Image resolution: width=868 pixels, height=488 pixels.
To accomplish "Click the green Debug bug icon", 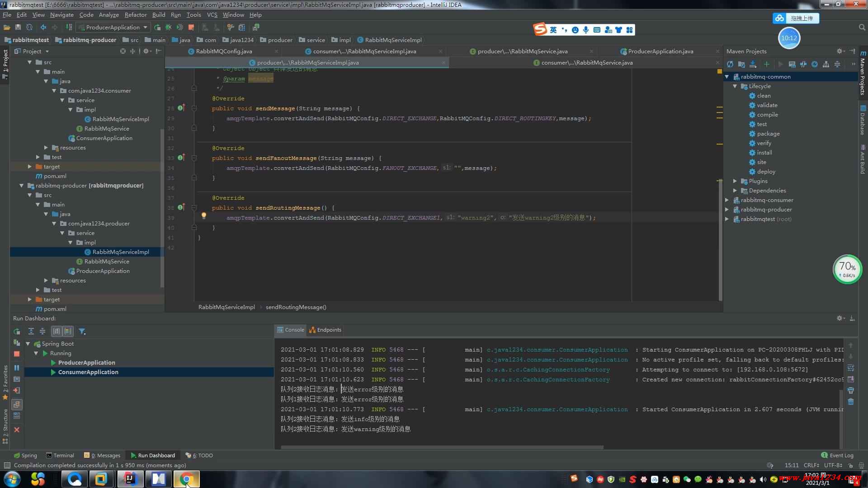I will point(169,28).
